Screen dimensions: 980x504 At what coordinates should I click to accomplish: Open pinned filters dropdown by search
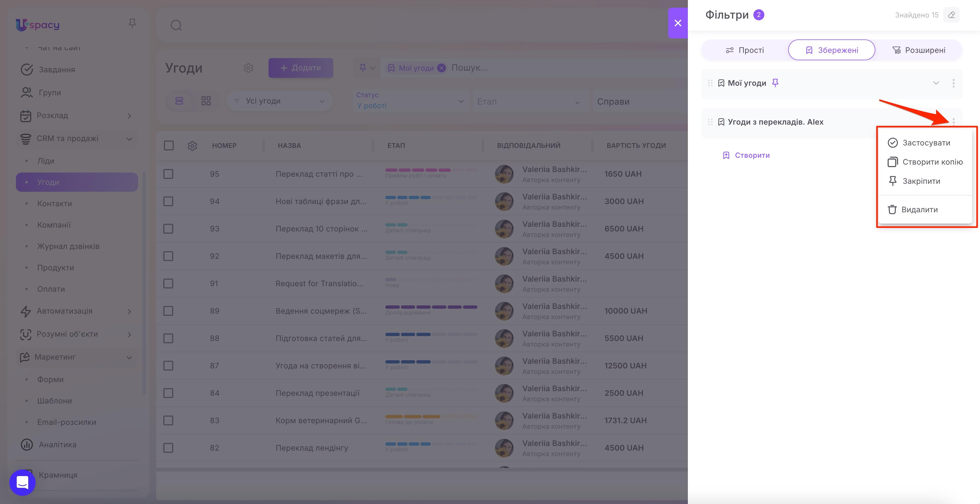click(x=367, y=68)
